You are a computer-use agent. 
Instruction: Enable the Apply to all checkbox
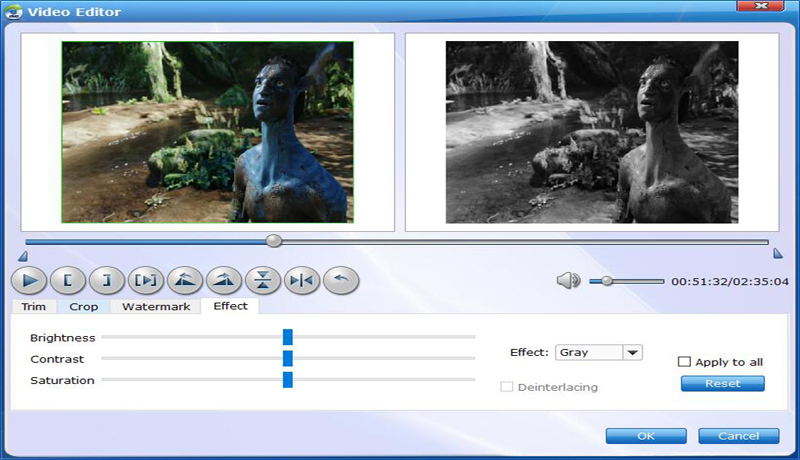coord(685,362)
